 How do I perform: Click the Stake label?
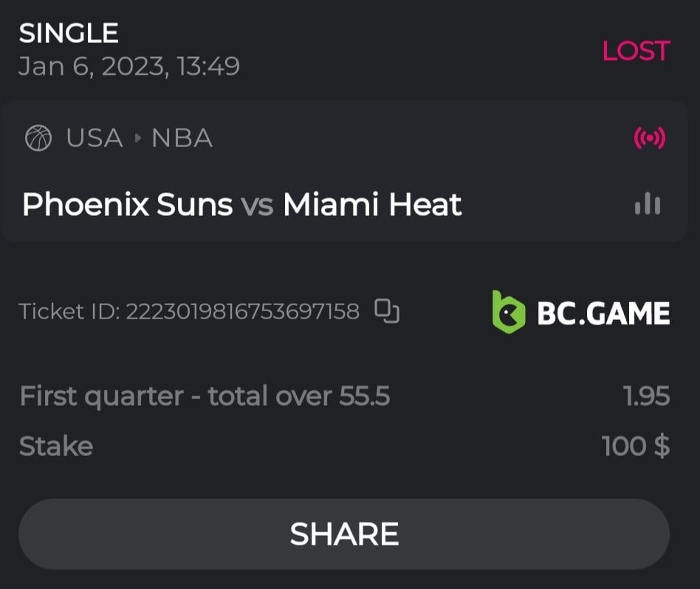[x=56, y=446]
